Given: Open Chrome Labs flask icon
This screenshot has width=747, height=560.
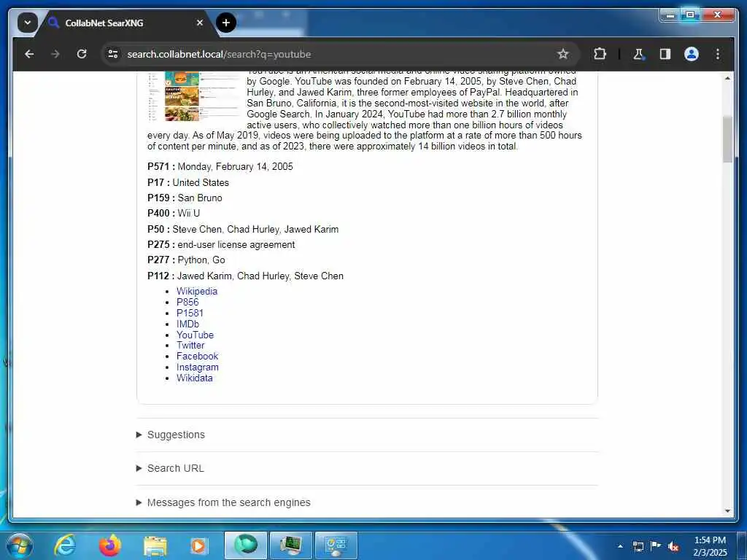Looking at the screenshot, I should click(638, 54).
